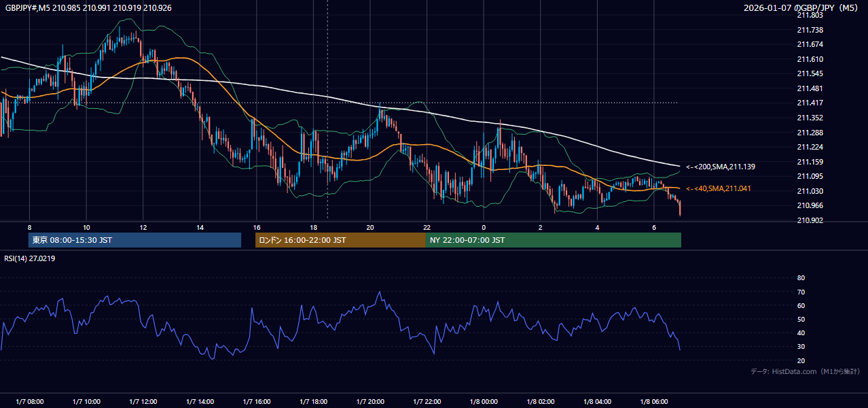
Task: Click the 2026-01-07 GBP/JPY (M5) title
Action: click(x=801, y=7)
